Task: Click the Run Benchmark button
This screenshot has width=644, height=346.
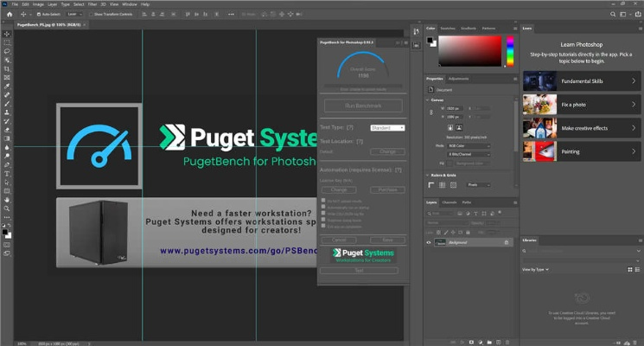Action: 363,106
